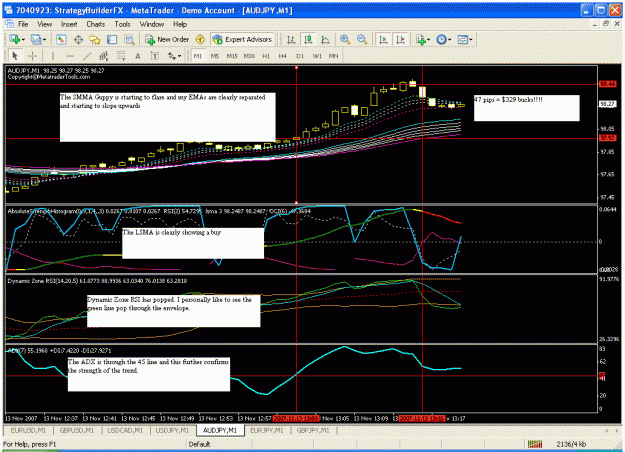Open the Strategy Tester magnifier icon
Screen dimensions: 625x452
(129, 39)
